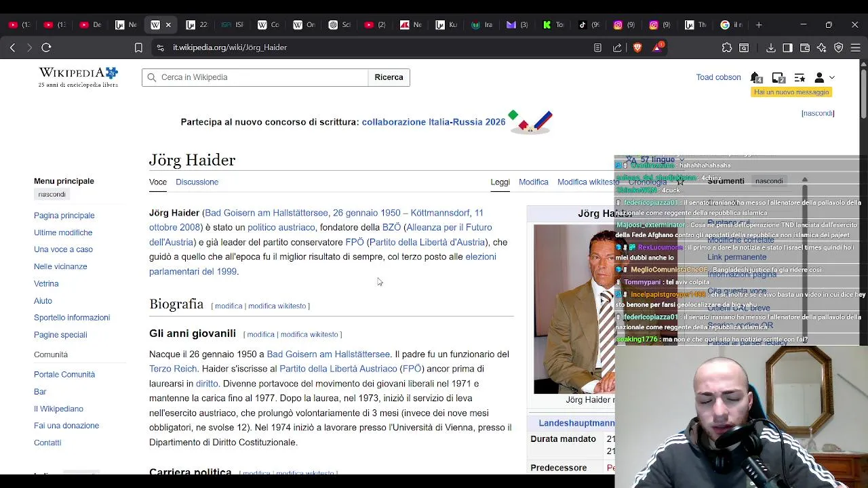This screenshot has height=488, width=868.
Task: Open the Modifica wikitesto tab
Action: (588, 182)
